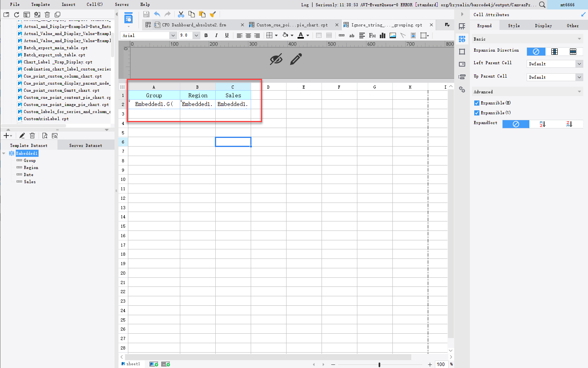Insert an image into the cell
The width and height of the screenshot is (588, 368).
pyautogui.click(x=393, y=35)
